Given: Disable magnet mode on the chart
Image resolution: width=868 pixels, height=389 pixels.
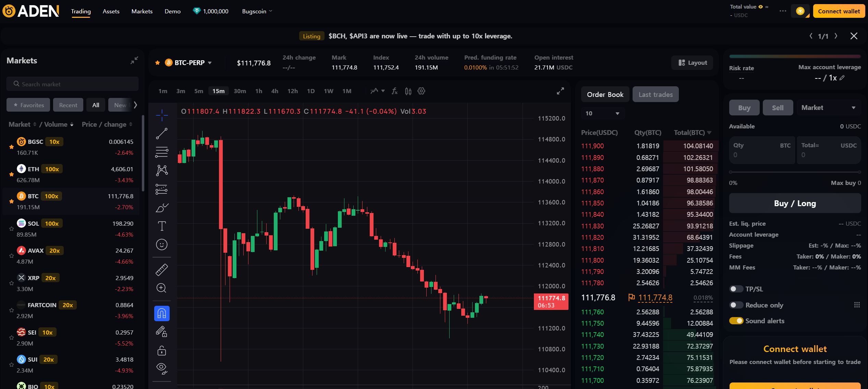Looking at the screenshot, I should point(162,313).
